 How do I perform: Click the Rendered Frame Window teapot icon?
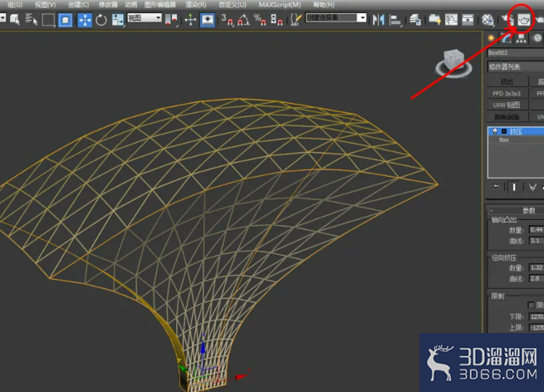click(524, 20)
